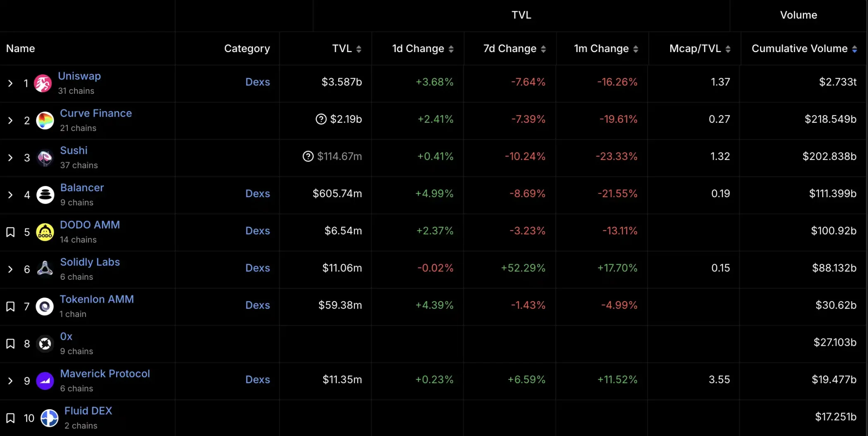
Task: Click the Fluid DEX logo icon
Action: coord(49,418)
